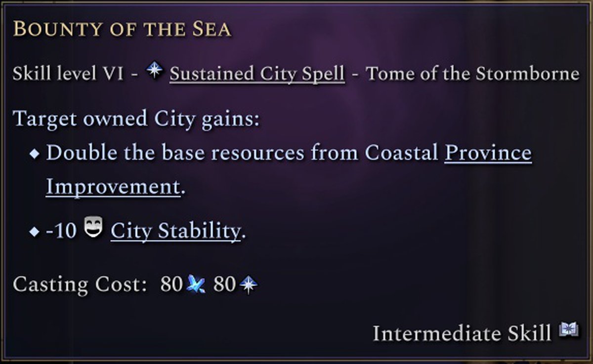Click the 80 value before the cost star
This screenshot has width=593, height=364.
[x=224, y=285]
